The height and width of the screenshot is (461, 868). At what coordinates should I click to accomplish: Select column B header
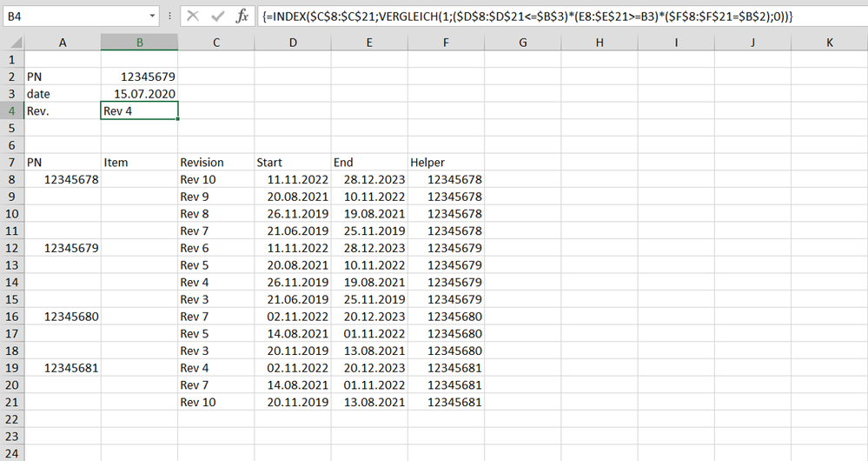[140, 43]
